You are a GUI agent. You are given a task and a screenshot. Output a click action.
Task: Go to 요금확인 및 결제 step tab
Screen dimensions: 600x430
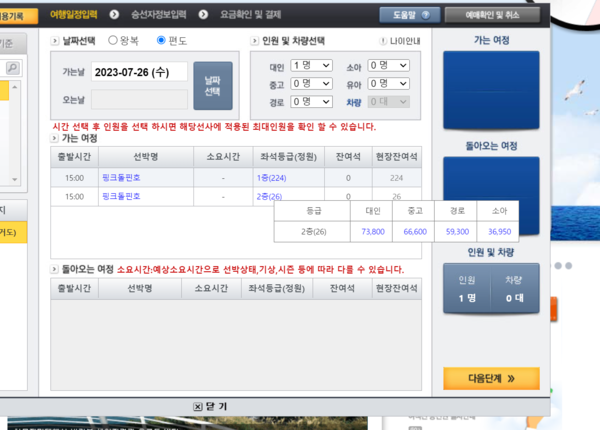251,15
